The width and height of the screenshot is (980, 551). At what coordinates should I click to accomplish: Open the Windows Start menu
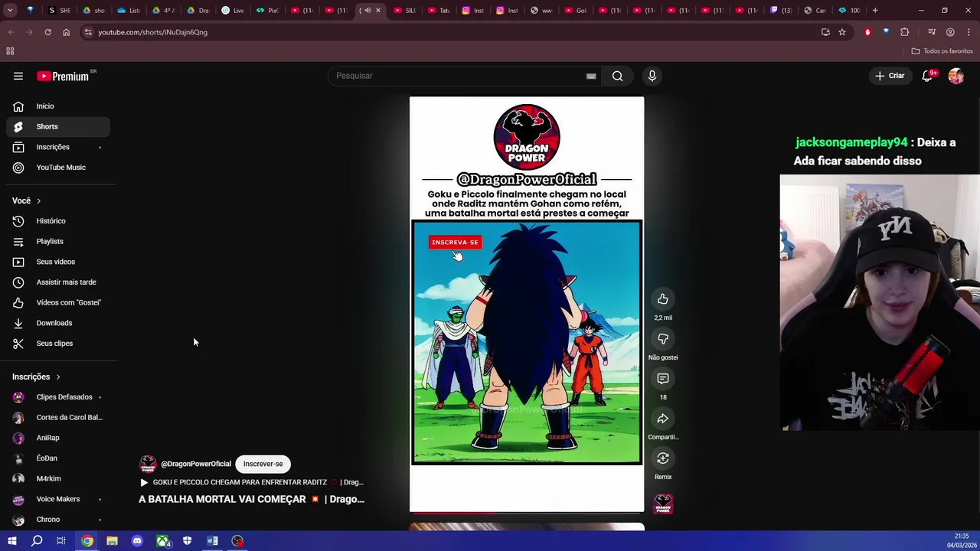coord(11,541)
